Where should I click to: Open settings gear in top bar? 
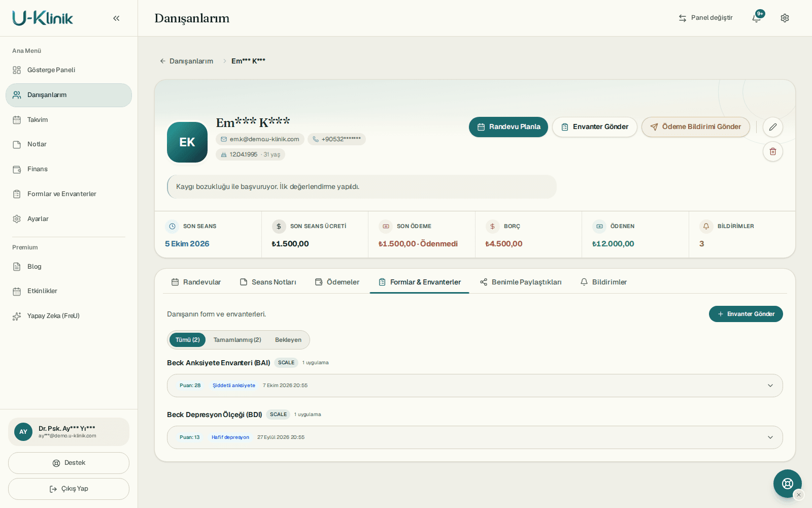click(785, 18)
